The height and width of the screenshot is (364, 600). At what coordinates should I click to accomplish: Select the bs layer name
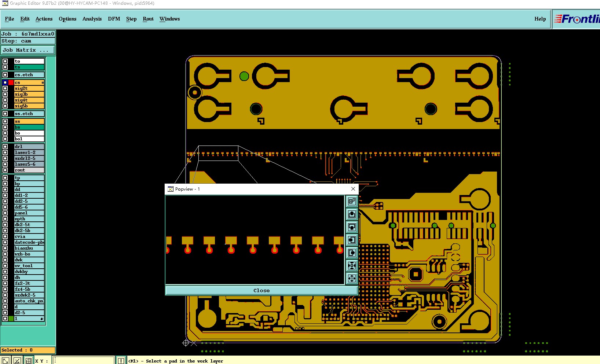click(29, 127)
